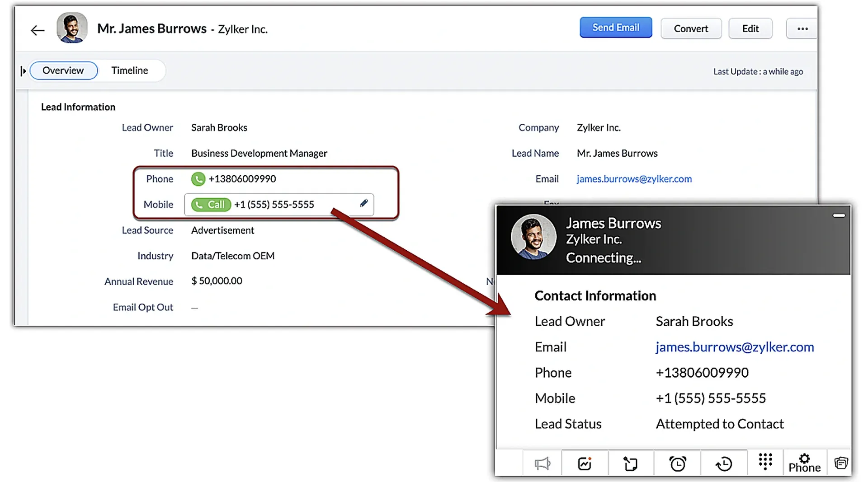Open the three-dots more actions menu

click(x=802, y=28)
